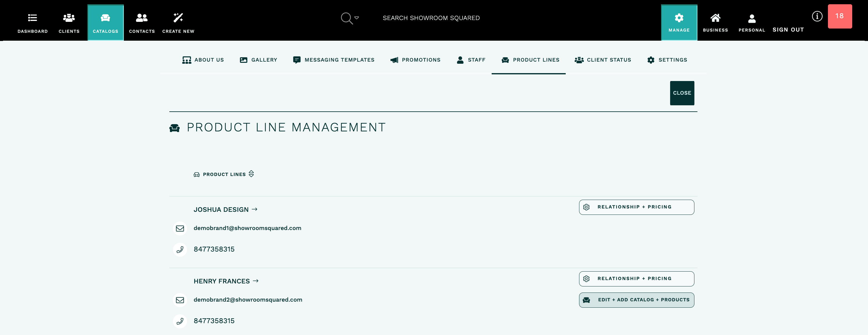Expand Joshua Design using its arrow
This screenshot has width=868, height=335.
(x=255, y=209)
